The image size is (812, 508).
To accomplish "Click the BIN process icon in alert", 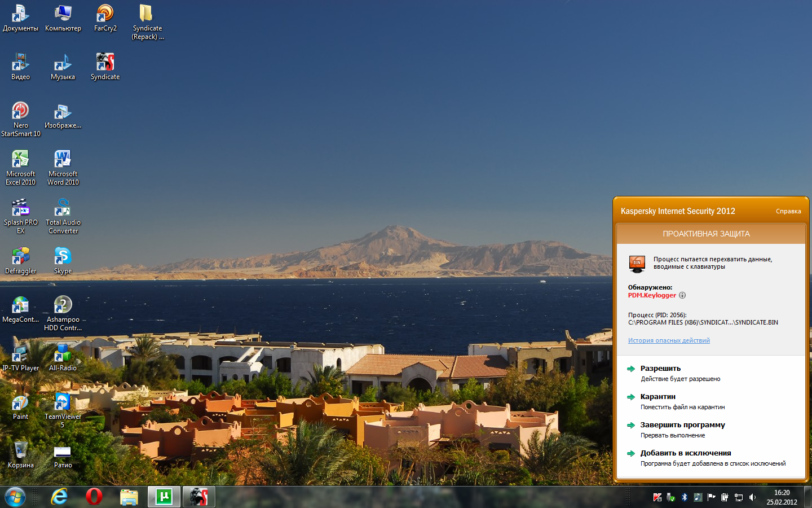I will pyautogui.click(x=637, y=264).
